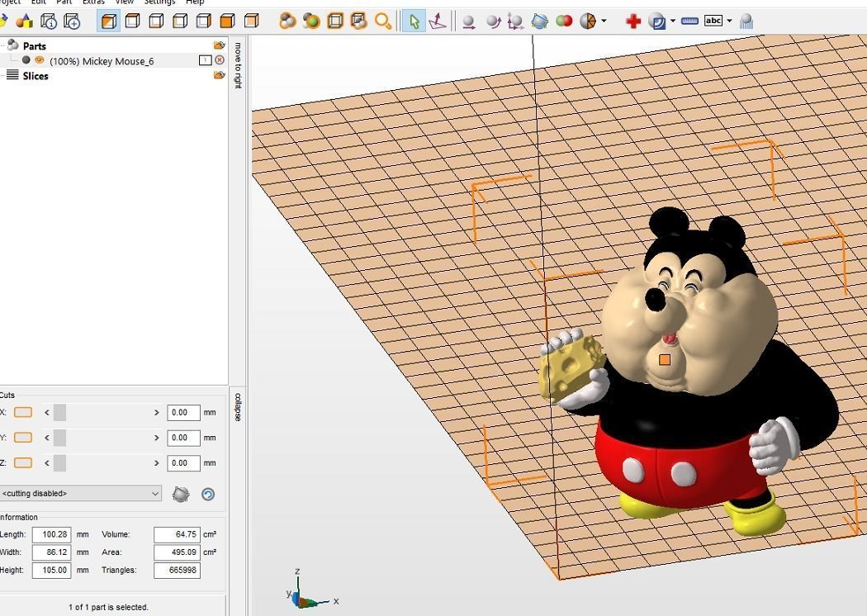Image resolution: width=867 pixels, height=616 pixels.
Task: Click the green and red spheres icon
Action: click(564, 21)
